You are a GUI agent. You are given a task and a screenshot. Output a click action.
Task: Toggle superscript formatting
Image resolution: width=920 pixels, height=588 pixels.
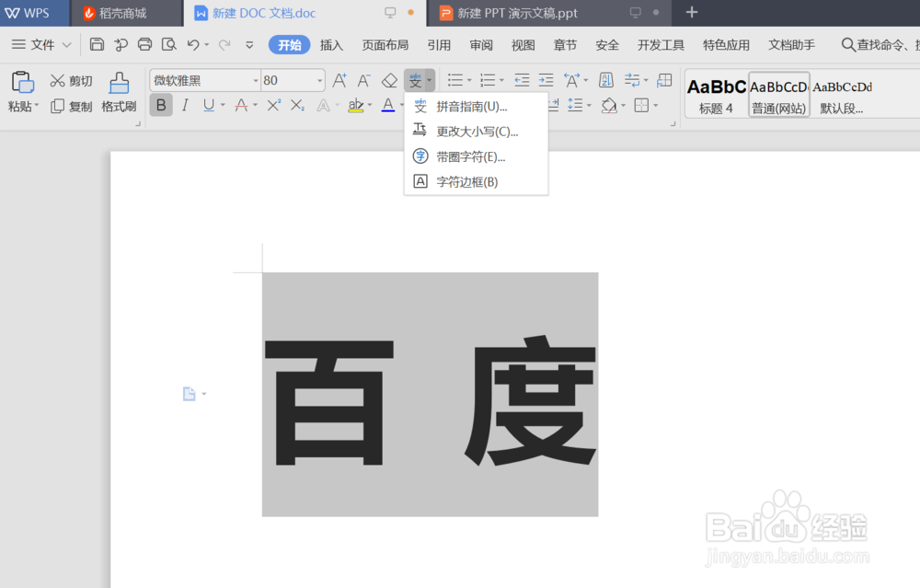(x=273, y=106)
